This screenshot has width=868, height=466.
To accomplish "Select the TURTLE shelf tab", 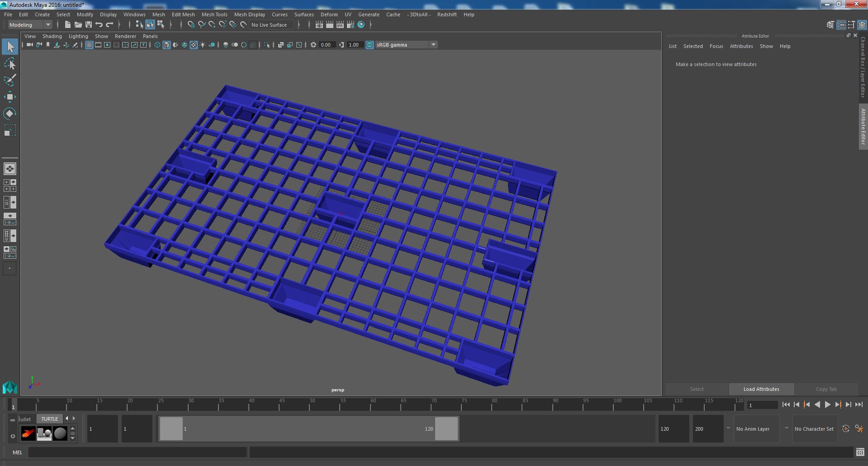I will pos(49,419).
